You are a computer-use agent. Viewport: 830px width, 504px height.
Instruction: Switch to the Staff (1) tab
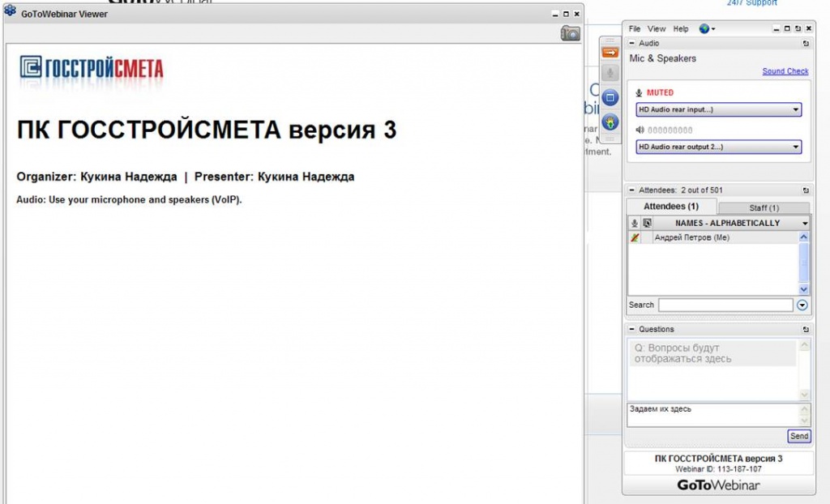click(x=764, y=208)
